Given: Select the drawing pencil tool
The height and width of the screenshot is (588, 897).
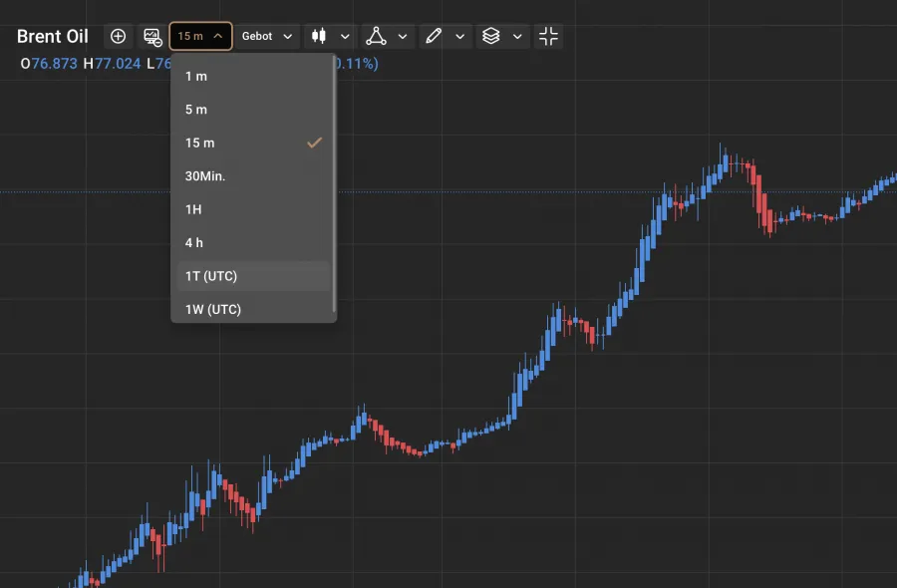Looking at the screenshot, I should tap(433, 36).
